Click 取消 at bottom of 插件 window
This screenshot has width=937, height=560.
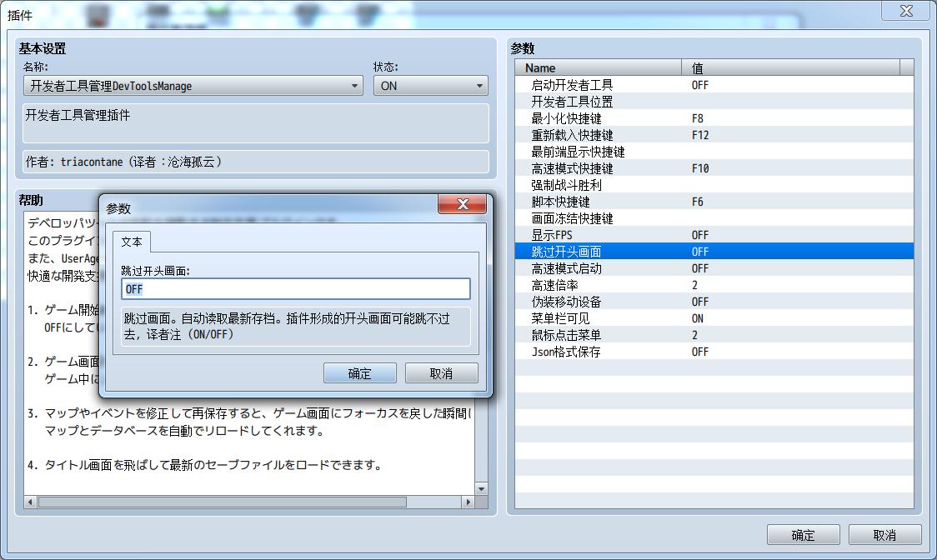[884, 535]
